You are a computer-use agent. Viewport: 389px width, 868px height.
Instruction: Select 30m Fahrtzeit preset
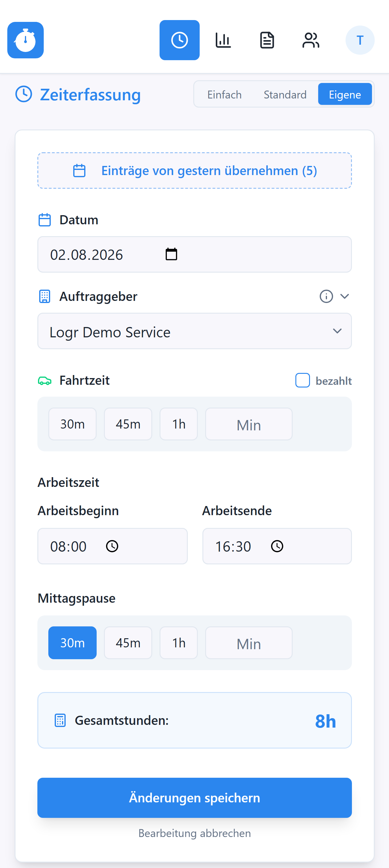[72, 424]
